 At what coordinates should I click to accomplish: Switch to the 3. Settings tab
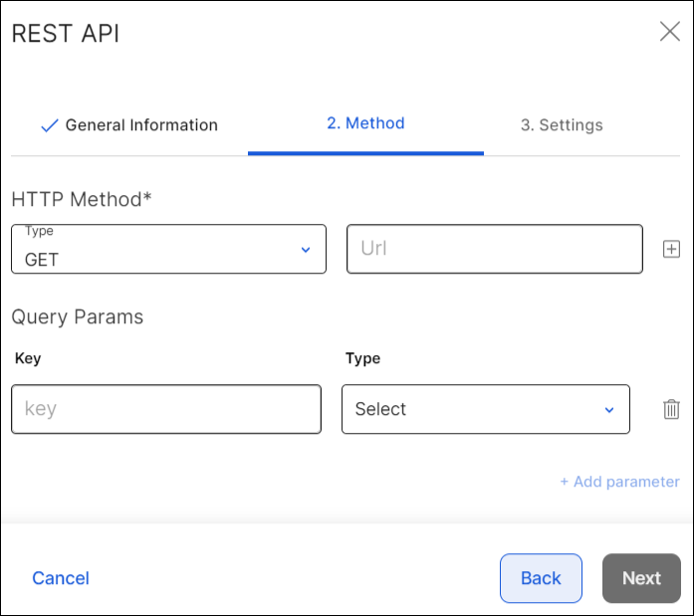(x=562, y=125)
